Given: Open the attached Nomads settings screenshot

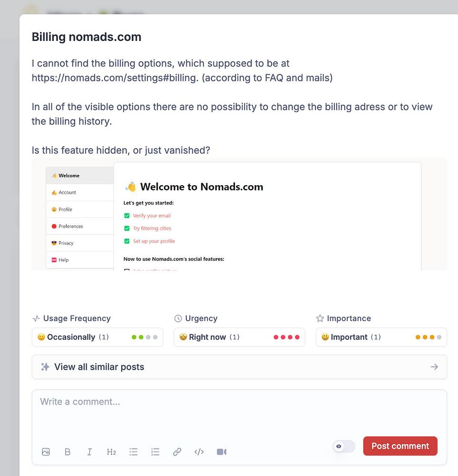Looking at the screenshot, I should pyautogui.click(x=239, y=214).
